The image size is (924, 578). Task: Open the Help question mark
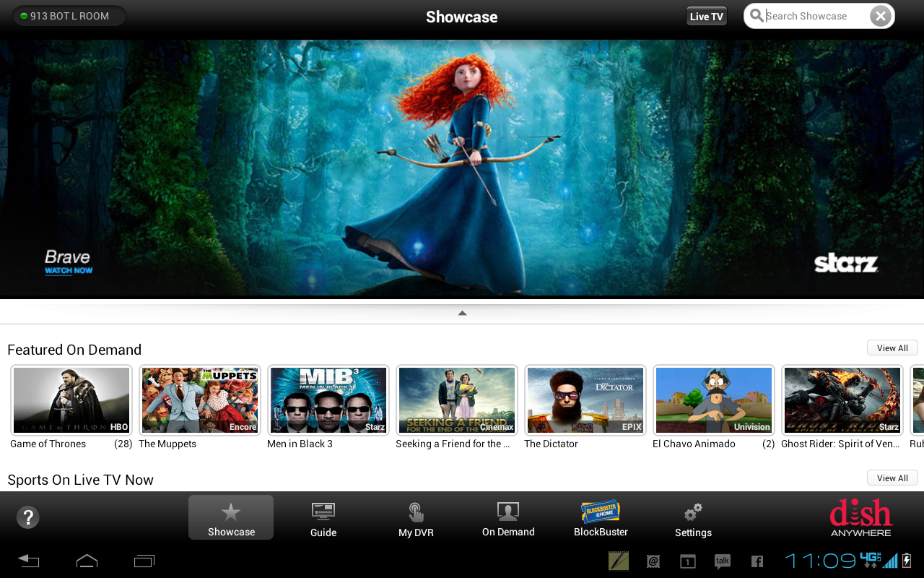[x=27, y=517]
